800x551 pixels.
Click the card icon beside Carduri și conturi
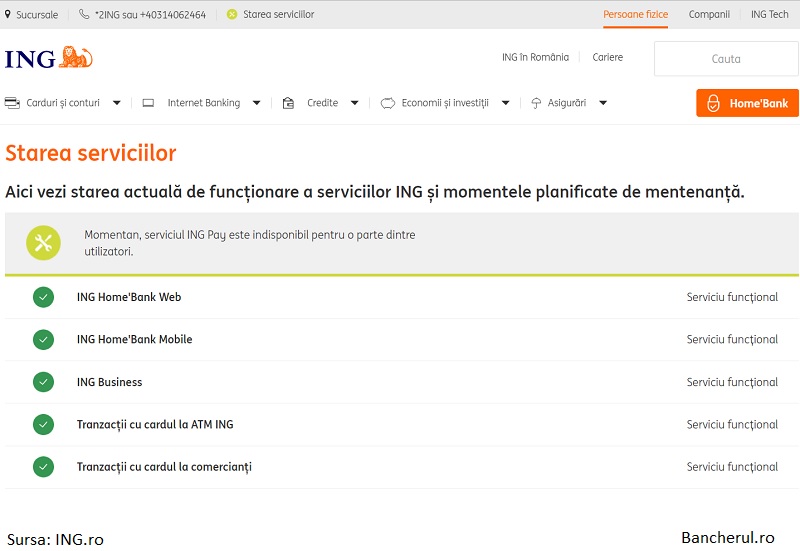click(x=12, y=103)
